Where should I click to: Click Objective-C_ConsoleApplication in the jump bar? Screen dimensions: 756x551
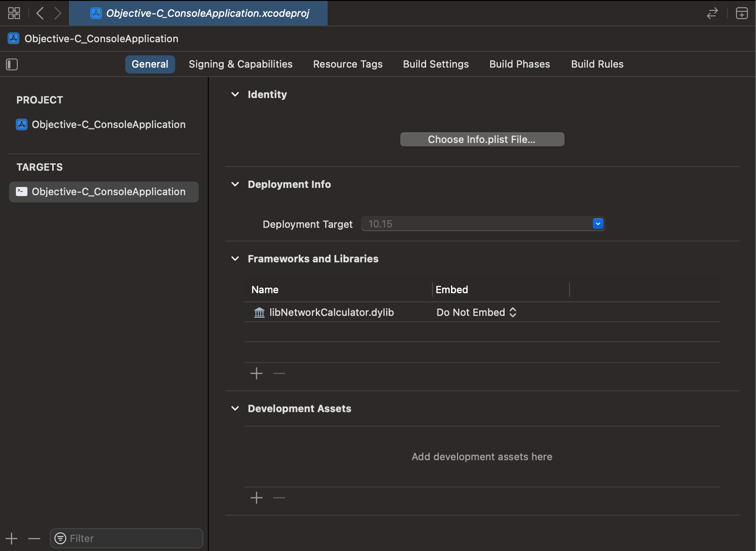click(101, 39)
